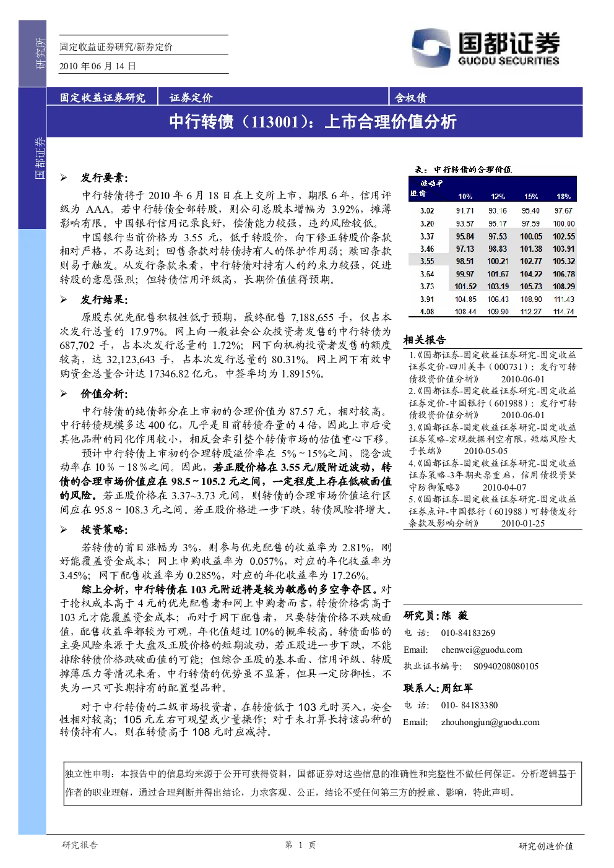Screen dimensions: 614x868
Task: Click the table cell 105.32
Action: (564, 261)
